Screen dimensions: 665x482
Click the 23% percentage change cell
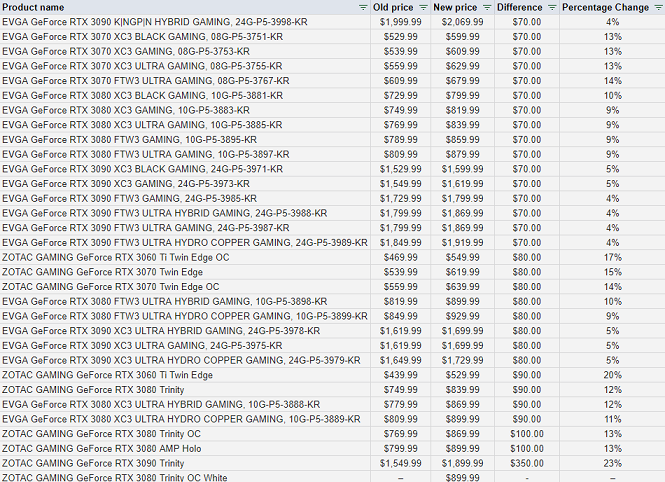[x=612, y=463]
